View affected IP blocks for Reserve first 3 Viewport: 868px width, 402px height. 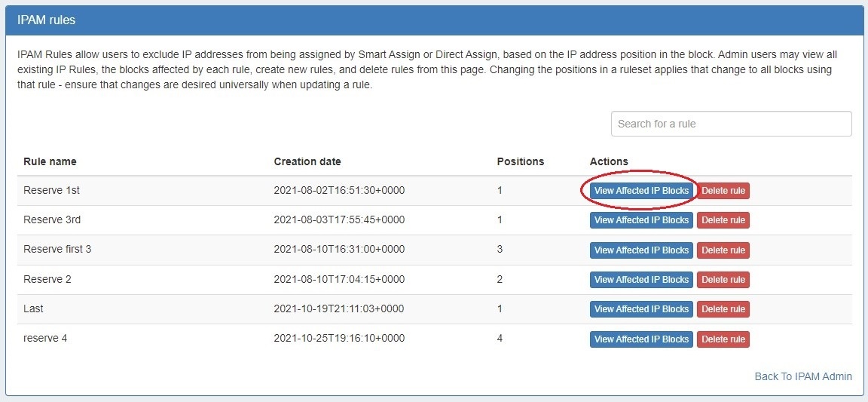click(641, 250)
